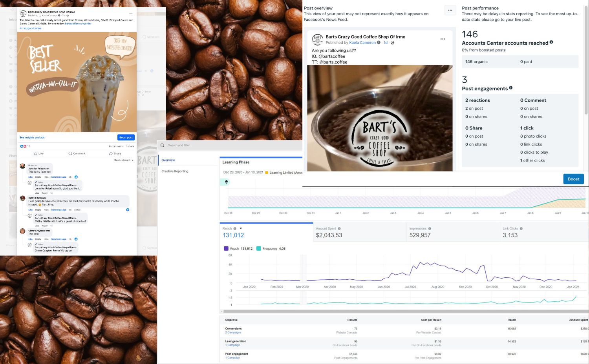Click the lightbulb icon in the Learning Phase chart
Image resolution: width=589 pixels, height=364 pixels.
click(226, 182)
